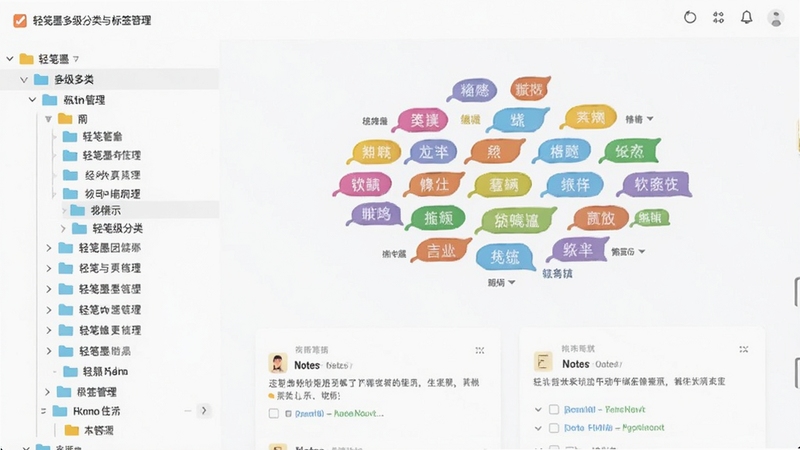Screen dimensions: 800x450
Task: Select the wide purple three-character tag
Action: point(656,184)
